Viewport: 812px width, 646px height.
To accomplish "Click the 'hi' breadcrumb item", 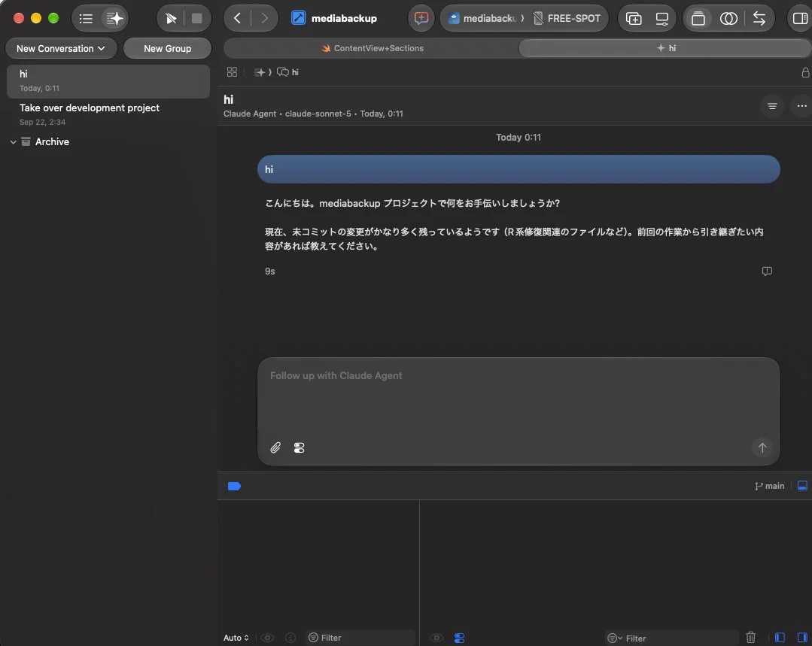I will [288, 72].
